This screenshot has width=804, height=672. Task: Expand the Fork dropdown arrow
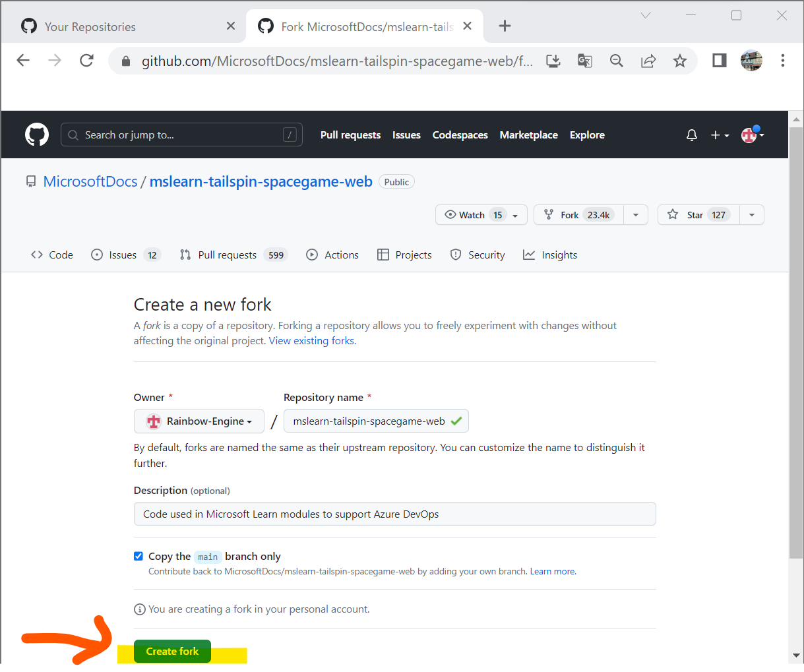[636, 215]
